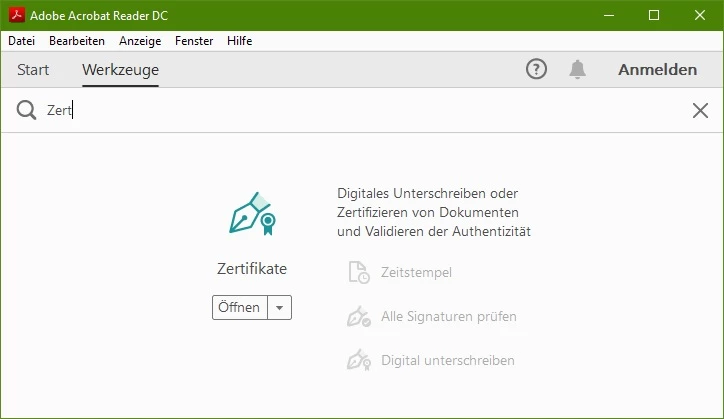Click the Anmelden sign-in button
This screenshot has height=419, width=724.
click(658, 70)
